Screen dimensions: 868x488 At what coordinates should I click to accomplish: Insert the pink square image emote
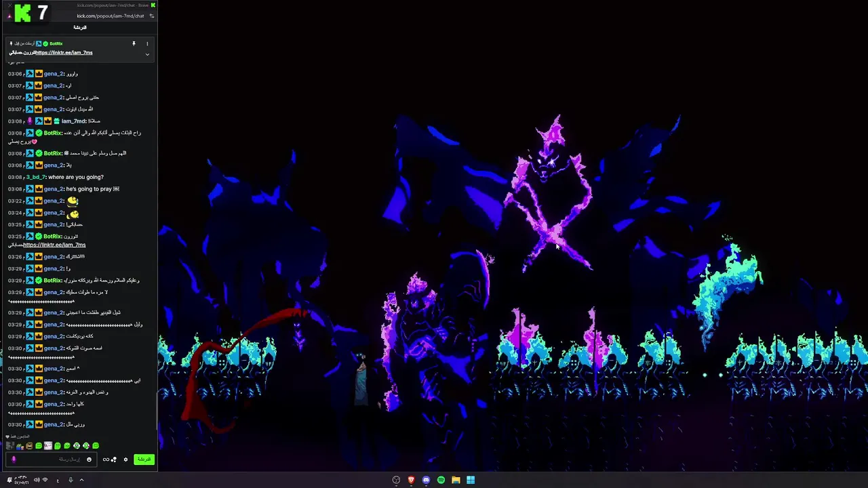[48, 446]
